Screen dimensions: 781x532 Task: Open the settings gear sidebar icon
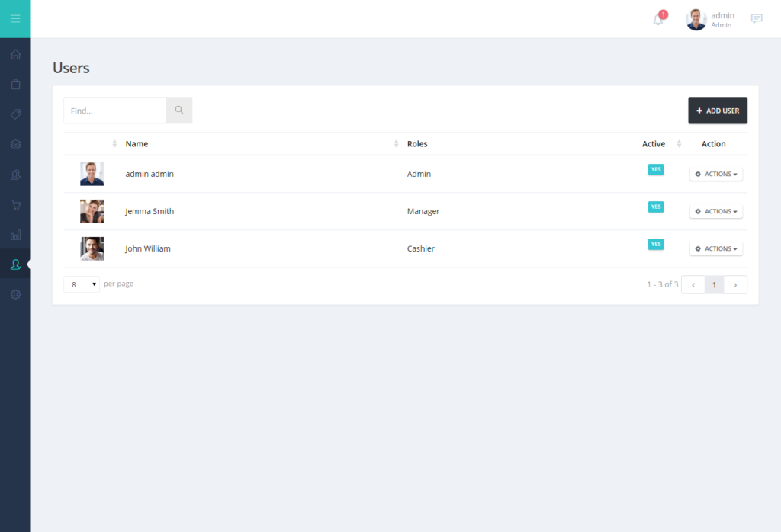(15, 295)
